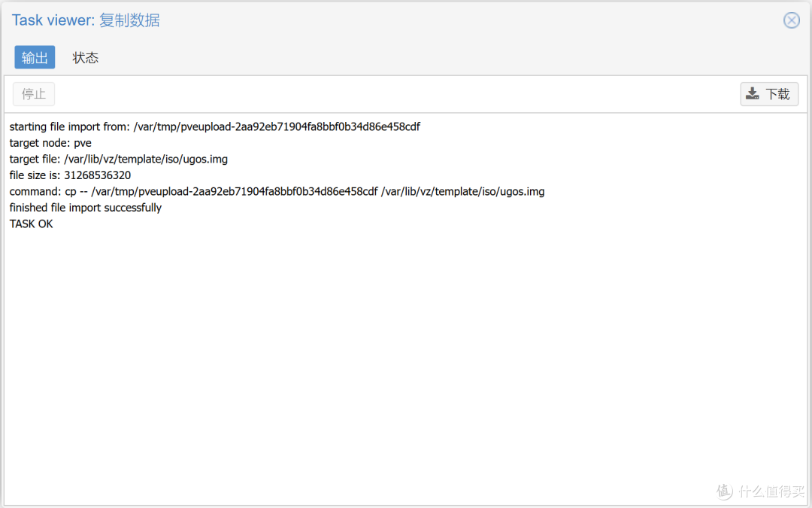Click the destination path ending the command line
Screen dimensions: 812x508
pyautogui.click(x=462, y=191)
